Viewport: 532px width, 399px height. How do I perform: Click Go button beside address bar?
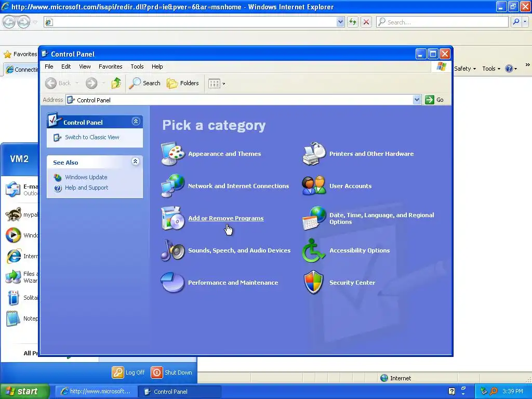point(435,100)
